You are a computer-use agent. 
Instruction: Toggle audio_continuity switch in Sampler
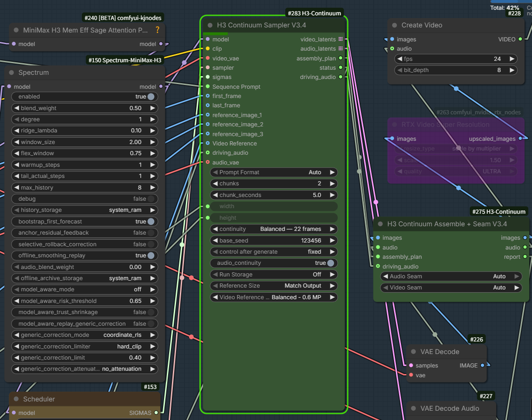[x=330, y=263]
